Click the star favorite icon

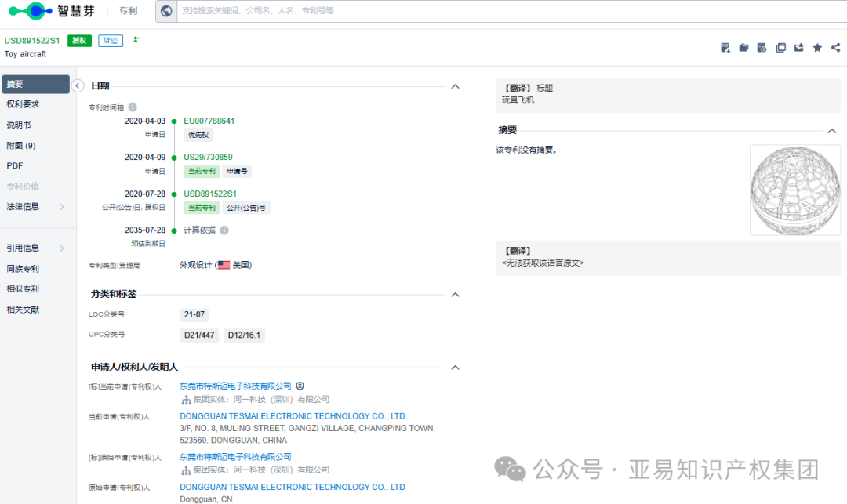pyautogui.click(x=817, y=48)
